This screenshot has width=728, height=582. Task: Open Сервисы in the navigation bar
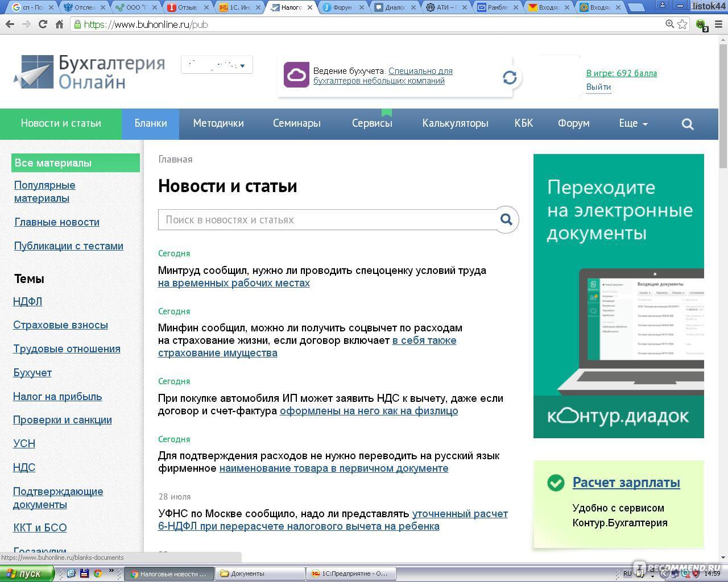pos(372,123)
